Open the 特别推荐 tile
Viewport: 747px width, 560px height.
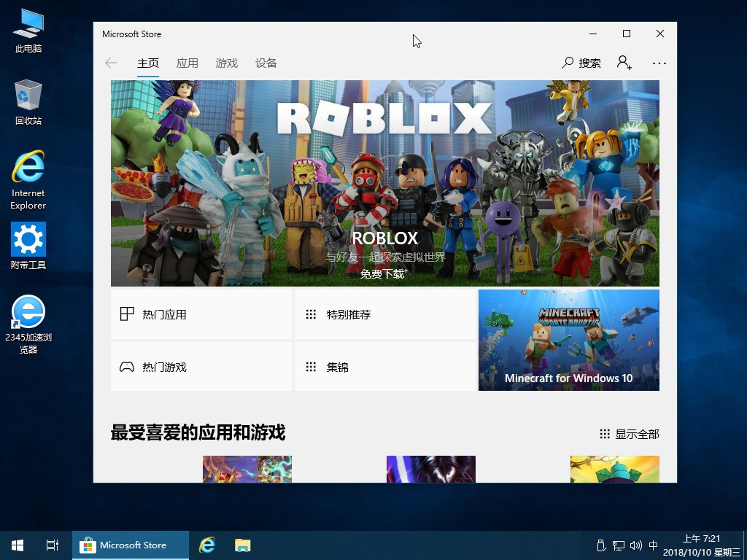pyautogui.click(x=385, y=314)
